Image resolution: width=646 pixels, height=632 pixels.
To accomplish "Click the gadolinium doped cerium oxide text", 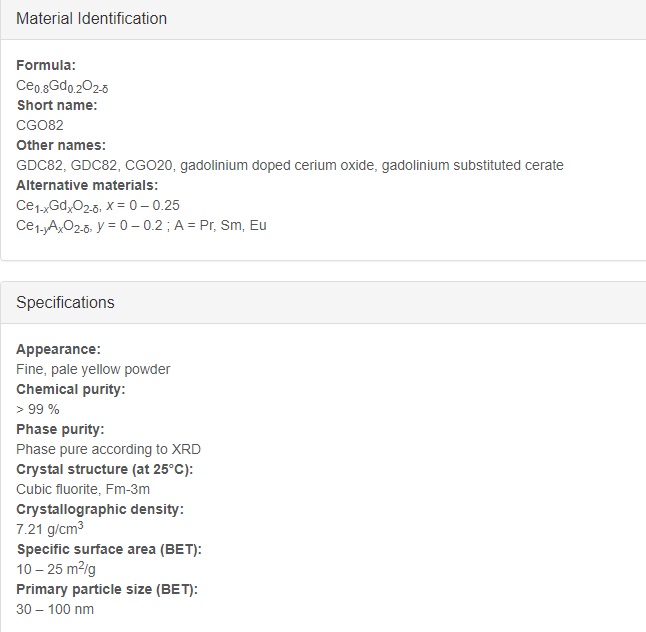I will pos(277,165).
